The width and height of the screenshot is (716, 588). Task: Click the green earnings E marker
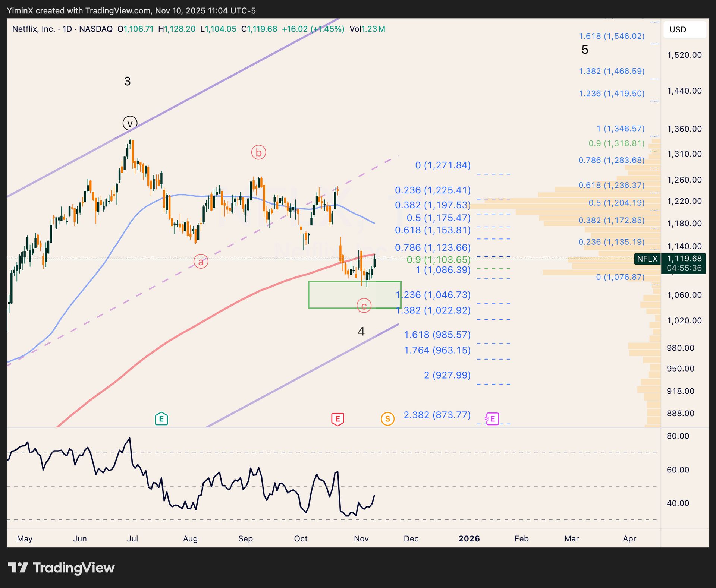(x=161, y=418)
